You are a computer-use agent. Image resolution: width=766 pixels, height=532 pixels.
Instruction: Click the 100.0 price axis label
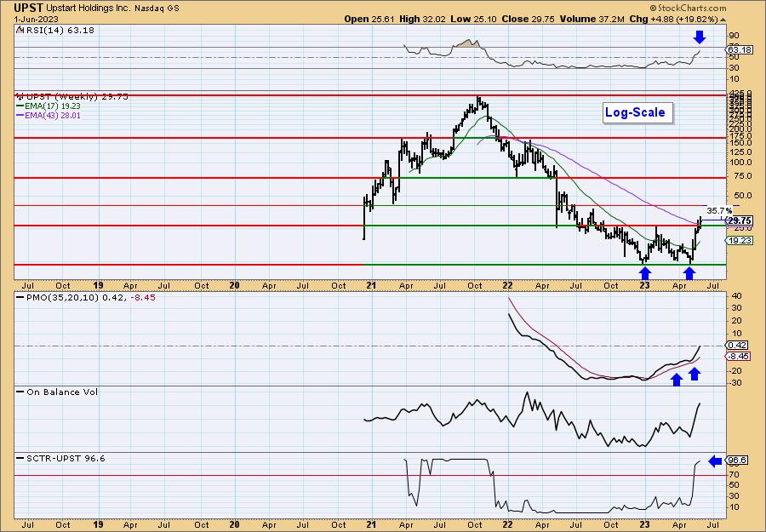tap(740, 163)
